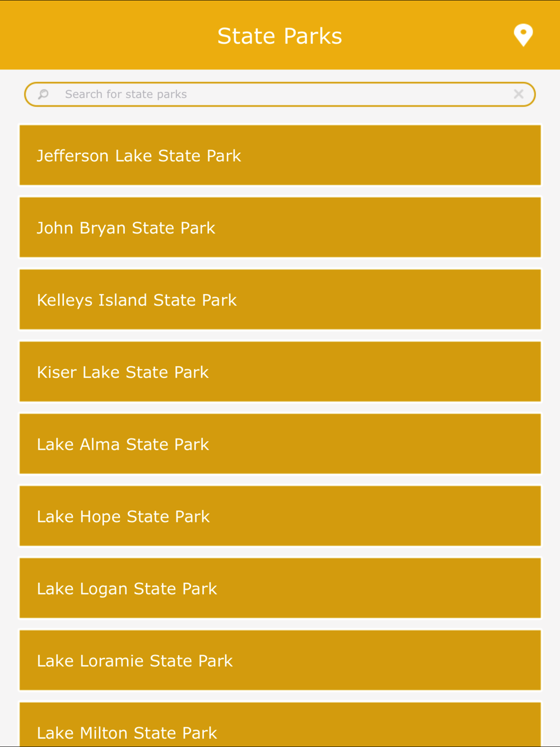Open Lake Alma State Park
The image size is (560, 747).
click(x=280, y=444)
